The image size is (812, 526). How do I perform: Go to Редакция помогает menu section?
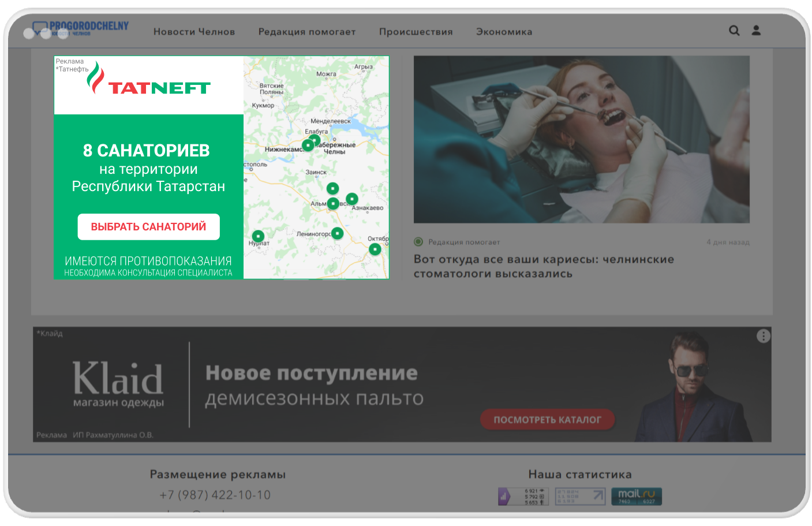[x=307, y=32]
